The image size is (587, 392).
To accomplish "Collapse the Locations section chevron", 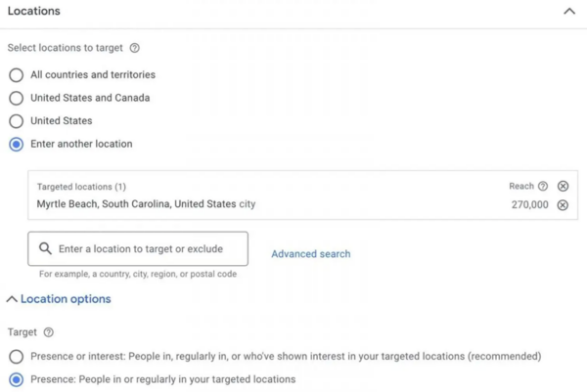I will tap(568, 12).
